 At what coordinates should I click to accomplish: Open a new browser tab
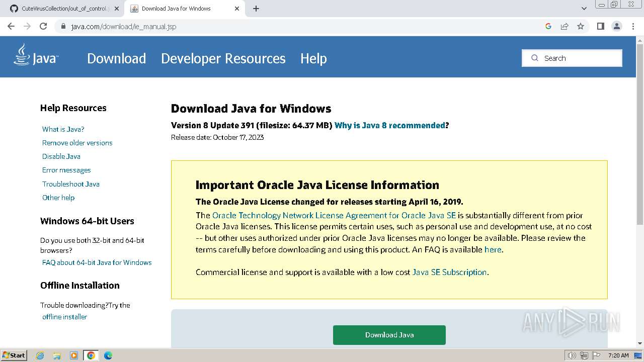(256, 9)
